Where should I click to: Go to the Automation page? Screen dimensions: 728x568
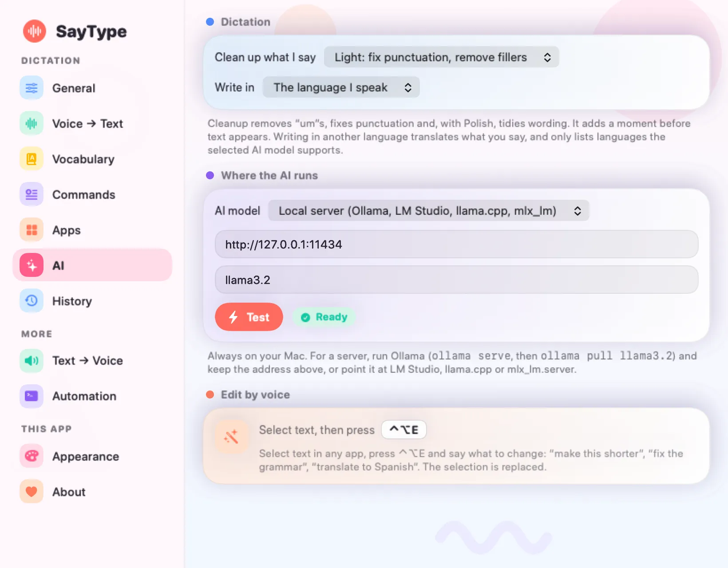click(92, 396)
